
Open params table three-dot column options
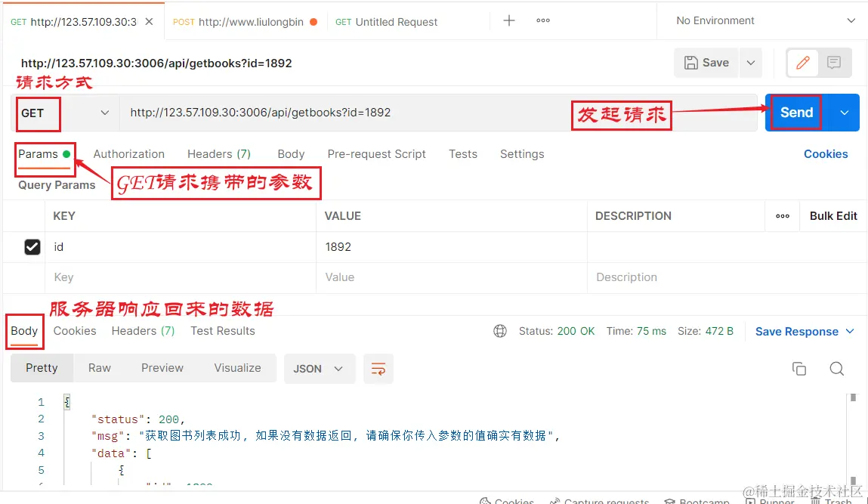782,216
